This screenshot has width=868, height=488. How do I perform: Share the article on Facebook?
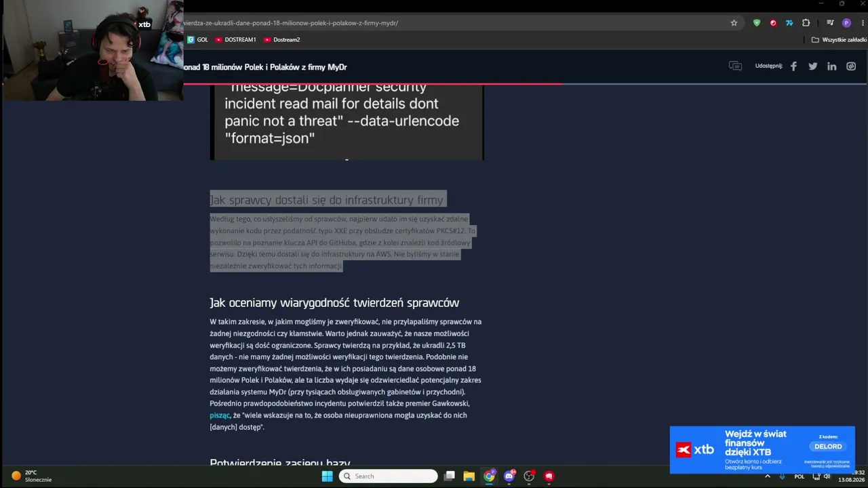tap(793, 66)
